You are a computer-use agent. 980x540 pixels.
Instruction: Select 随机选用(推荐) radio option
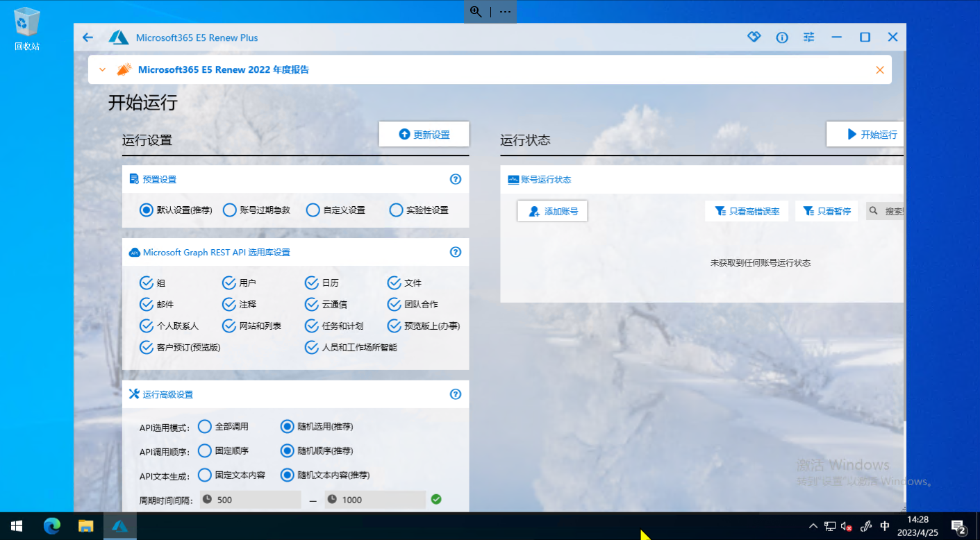click(x=317, y=426)
